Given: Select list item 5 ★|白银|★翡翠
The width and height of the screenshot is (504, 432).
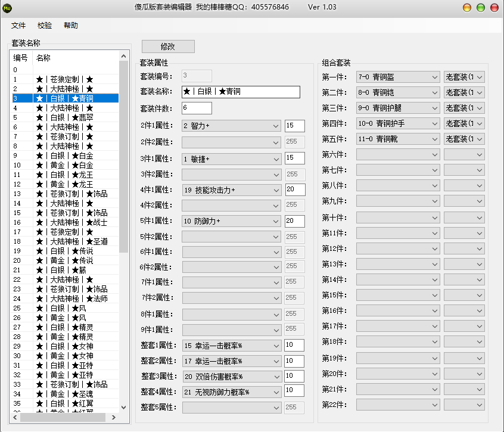Looking at the screenshot, I should click(64, 117).
